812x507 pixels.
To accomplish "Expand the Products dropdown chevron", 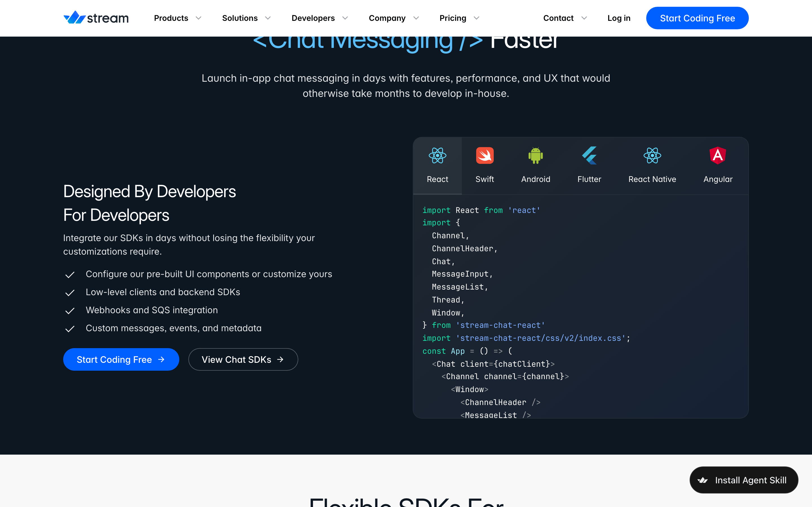I will pos(198,18).
